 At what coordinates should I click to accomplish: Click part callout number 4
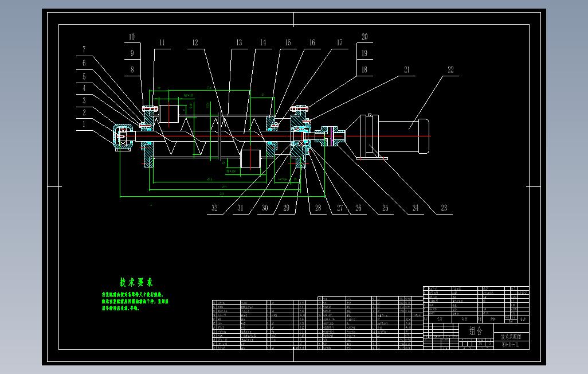click(x=84, y=88)
